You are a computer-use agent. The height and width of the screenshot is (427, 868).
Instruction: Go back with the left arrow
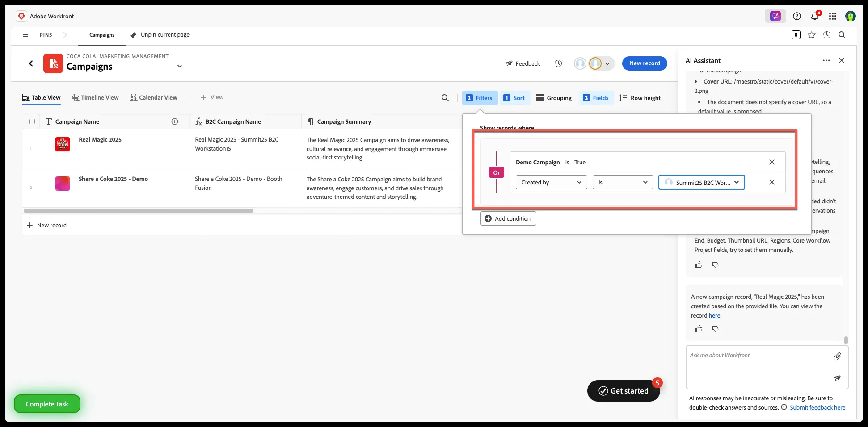click(x=31, y=63)
